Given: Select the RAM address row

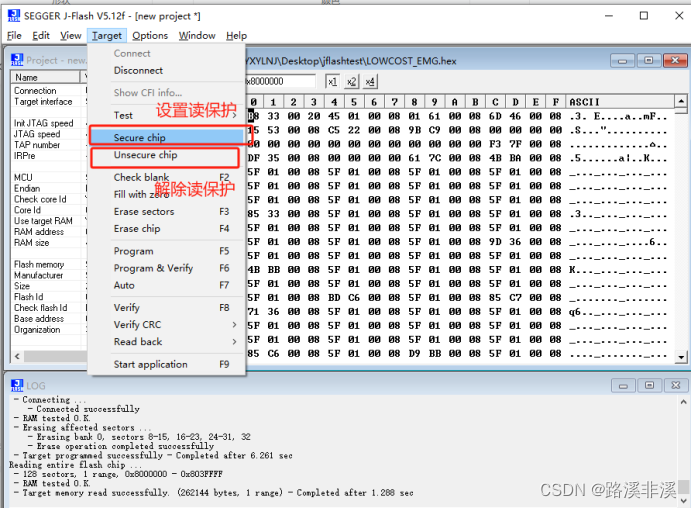Looking at the screenshot, I should pyautogui.click(x=49, y=232).
